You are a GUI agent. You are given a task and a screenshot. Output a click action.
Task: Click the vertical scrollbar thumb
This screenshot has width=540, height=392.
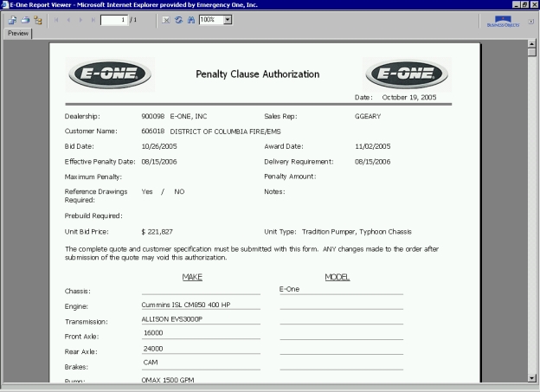(531, 53)
